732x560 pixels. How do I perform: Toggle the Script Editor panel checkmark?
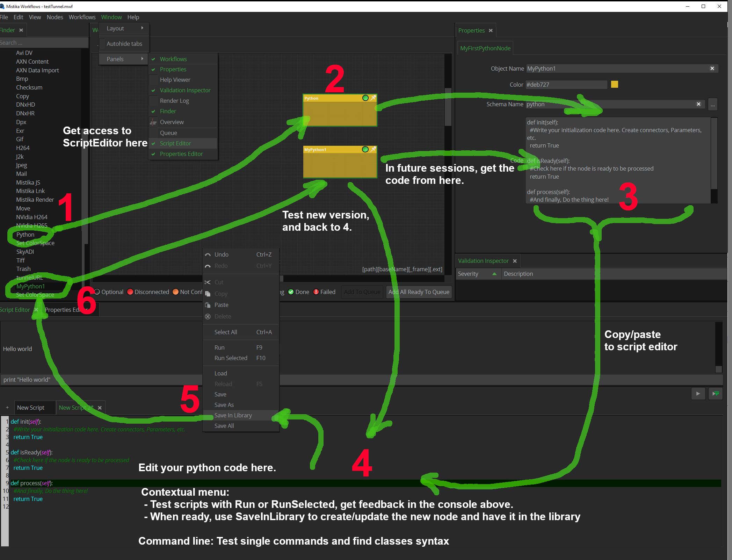click(153, 143)
